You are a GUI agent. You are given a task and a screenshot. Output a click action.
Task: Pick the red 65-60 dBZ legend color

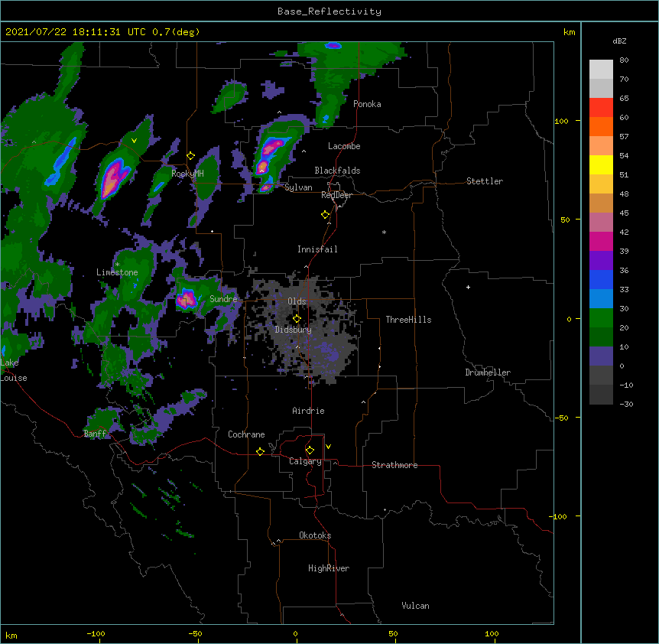(601, 108)
